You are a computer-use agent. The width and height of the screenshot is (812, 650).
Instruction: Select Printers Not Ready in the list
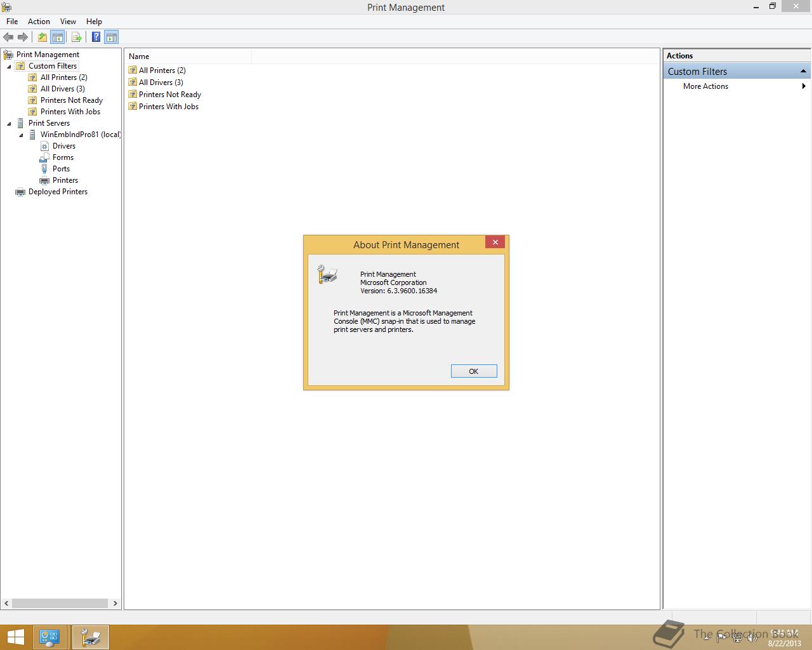(170, 95)
